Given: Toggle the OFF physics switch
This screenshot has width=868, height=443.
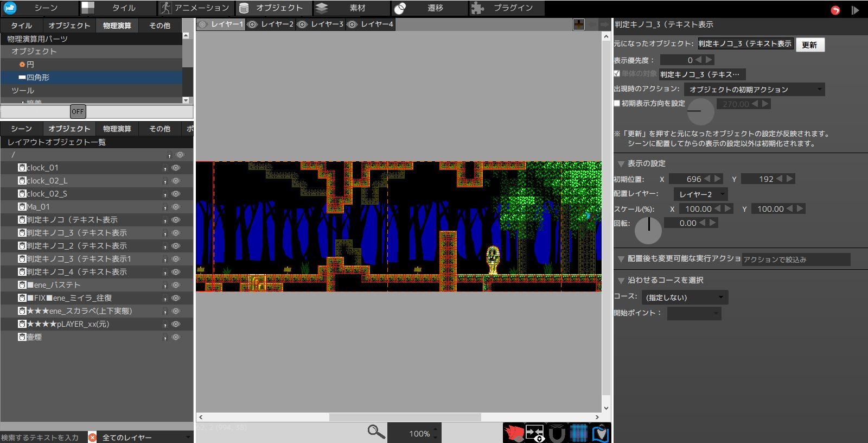Looking at the screenshot, I should tap(78, 111).
